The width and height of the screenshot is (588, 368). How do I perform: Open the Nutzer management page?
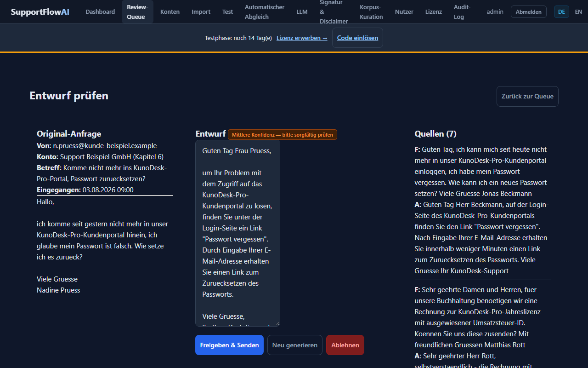(404, 12)
